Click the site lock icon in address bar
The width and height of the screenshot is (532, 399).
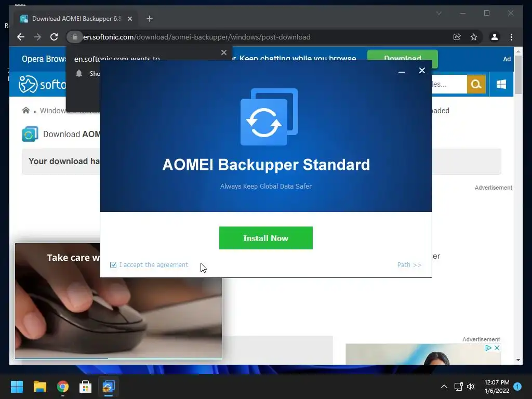pos(75,37)
